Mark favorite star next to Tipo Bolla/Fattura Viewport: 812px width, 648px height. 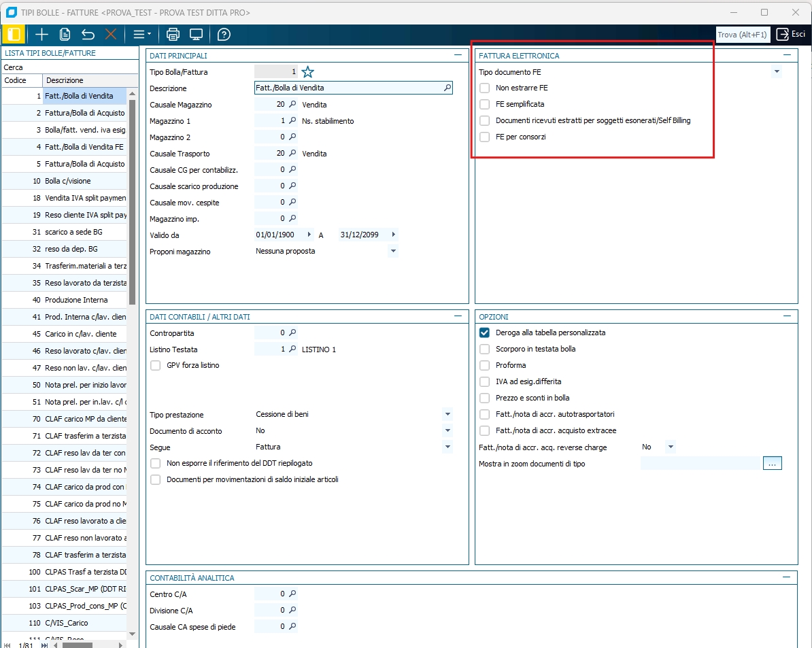pos(307,72)
